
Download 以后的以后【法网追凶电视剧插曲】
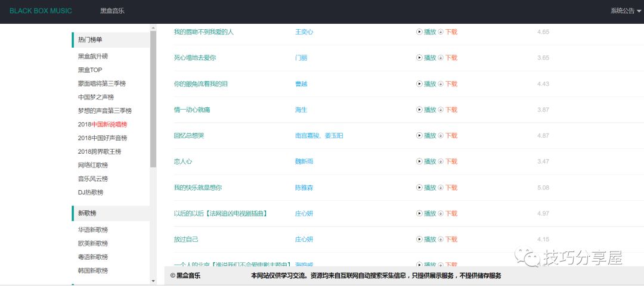pos(448,213)
